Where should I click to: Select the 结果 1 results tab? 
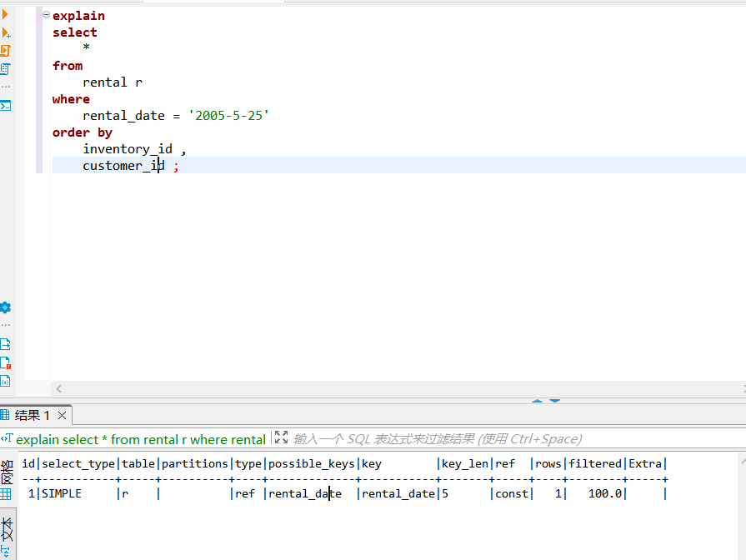(32, 415)
